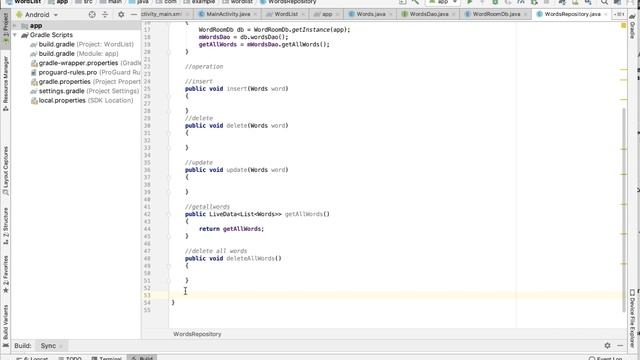The height and width of the screenshot is (360, 640).
Task: Click the green Run app icon
Action: point(469,2)
